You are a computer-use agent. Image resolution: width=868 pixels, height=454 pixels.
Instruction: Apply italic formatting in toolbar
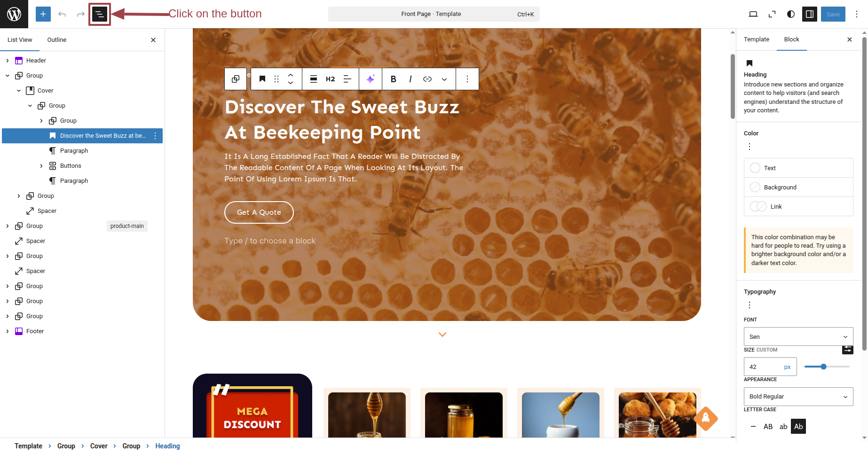pyautogui.click(x=410, y=79)
